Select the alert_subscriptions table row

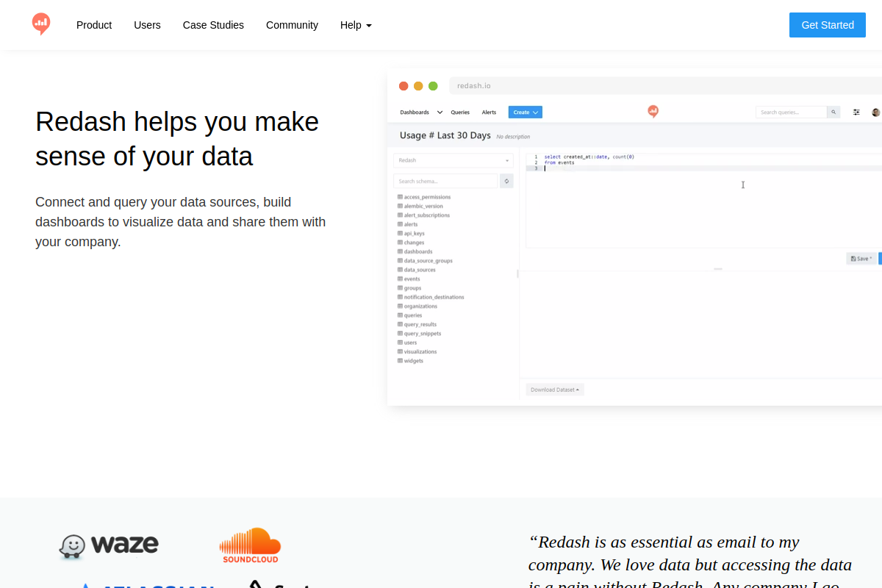[x=423, y=215]
